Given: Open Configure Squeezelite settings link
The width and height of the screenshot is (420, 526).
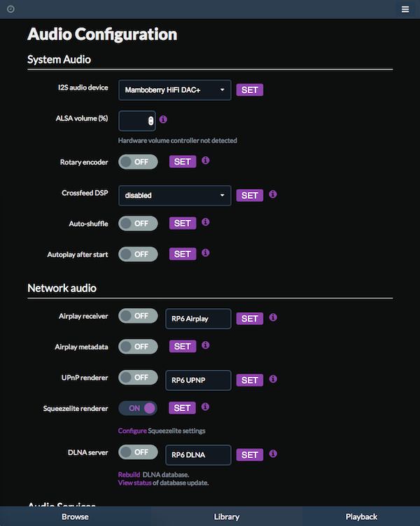Looking at the screenshot, I should coord(132,431).
